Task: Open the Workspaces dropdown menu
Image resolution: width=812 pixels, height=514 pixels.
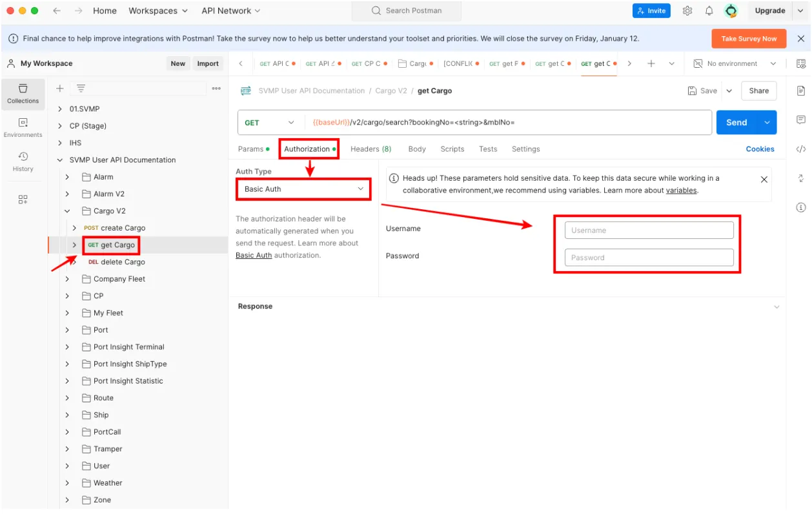Action: point(158,11)
